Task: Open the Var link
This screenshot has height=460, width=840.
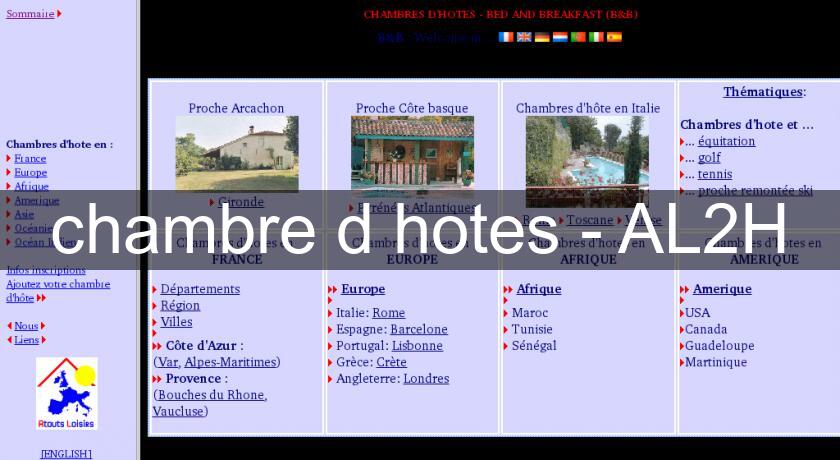Action: click(x=168, y=363)
